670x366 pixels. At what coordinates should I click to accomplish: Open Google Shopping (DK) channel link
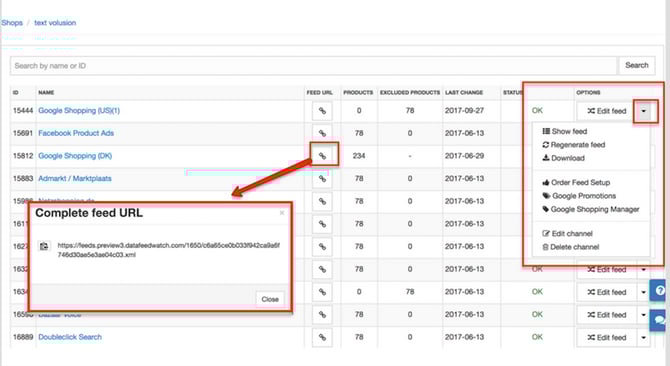tap(75, 156)
